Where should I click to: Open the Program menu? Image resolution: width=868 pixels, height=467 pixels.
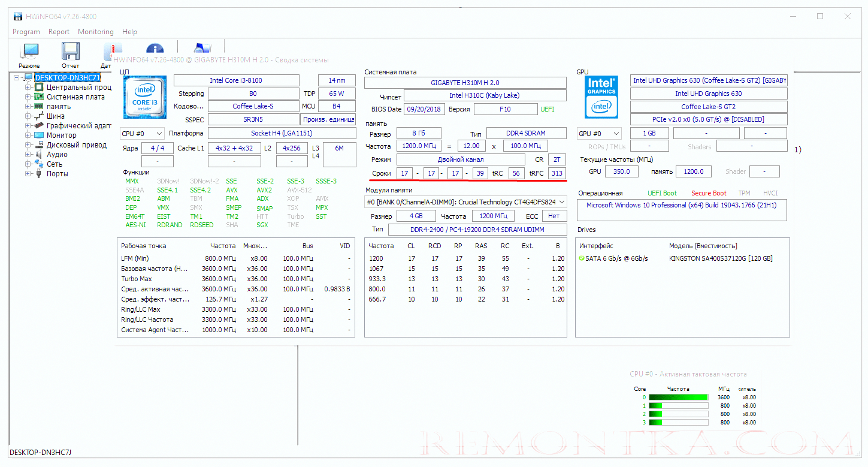point(26,32)
